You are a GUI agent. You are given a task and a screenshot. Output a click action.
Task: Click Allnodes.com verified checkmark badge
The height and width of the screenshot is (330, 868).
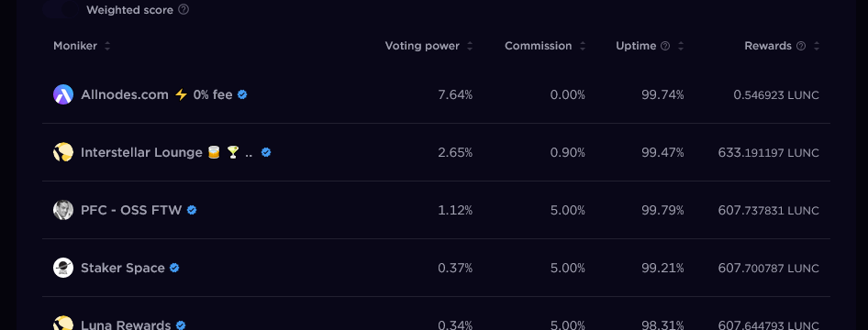(x=242, y=94)
